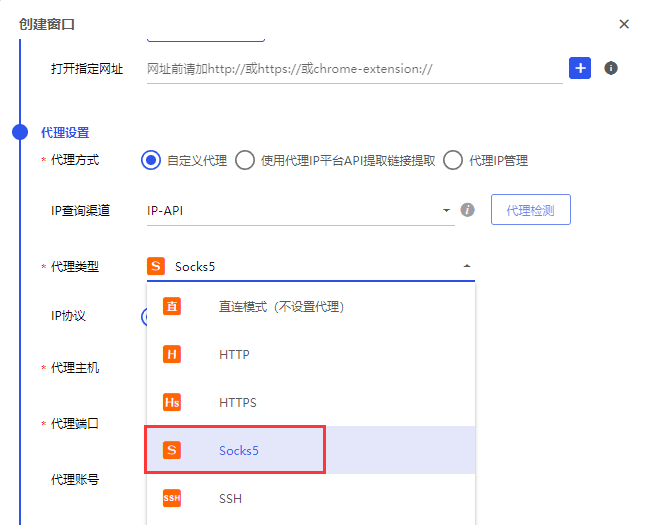Select the 代理IP管理 radio button

coord(453,160)
